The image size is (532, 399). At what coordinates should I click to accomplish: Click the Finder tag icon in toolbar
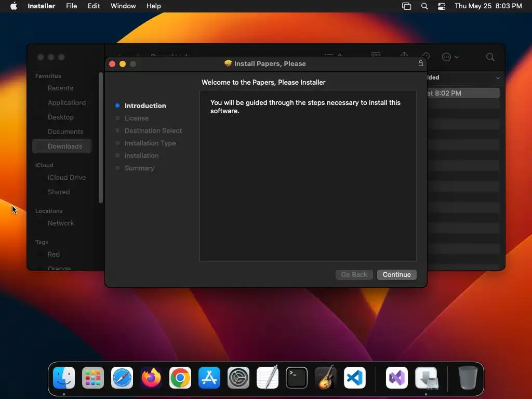click(x=425, y=56)
